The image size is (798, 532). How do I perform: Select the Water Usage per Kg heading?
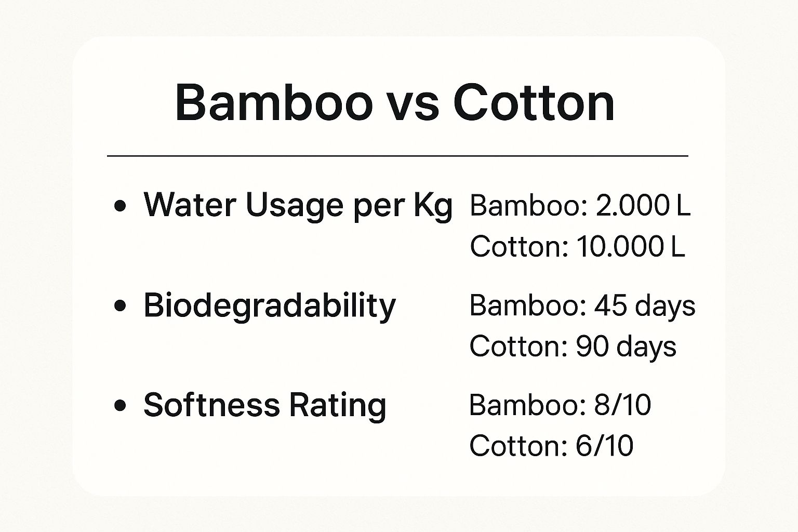click(298, 206)
